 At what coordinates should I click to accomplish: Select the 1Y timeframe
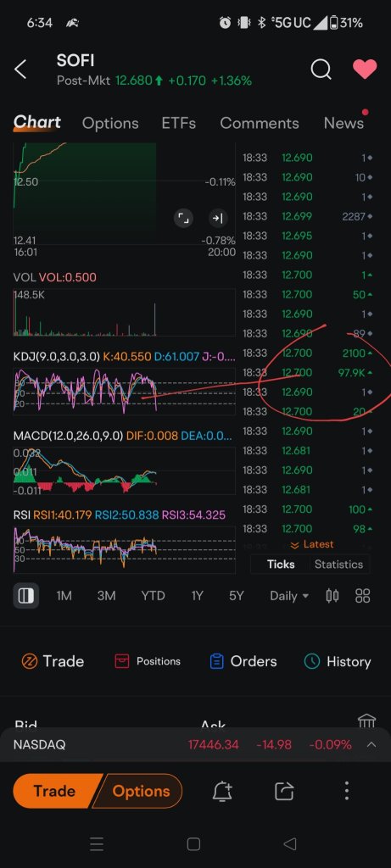[197, 596]
